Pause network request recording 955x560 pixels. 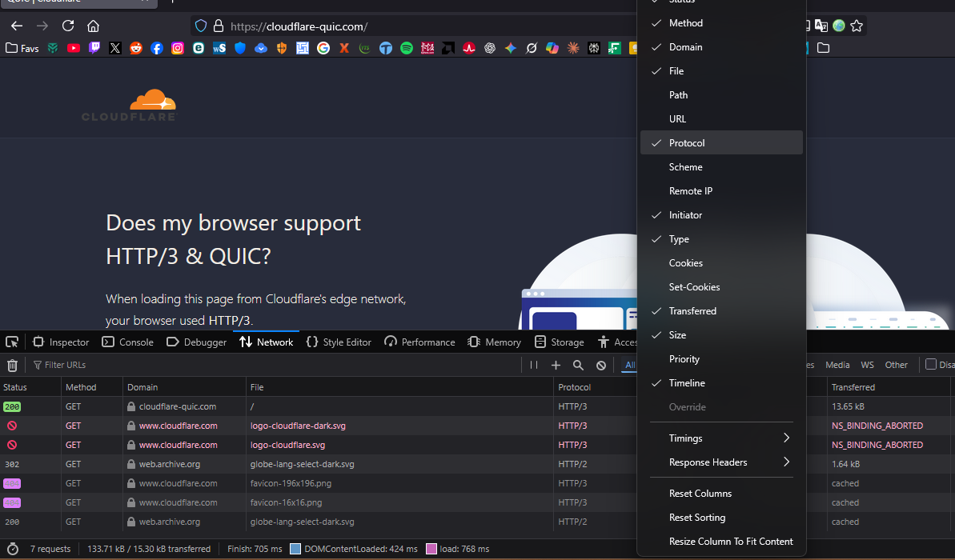pyautogui.click(x=533, y=366)
